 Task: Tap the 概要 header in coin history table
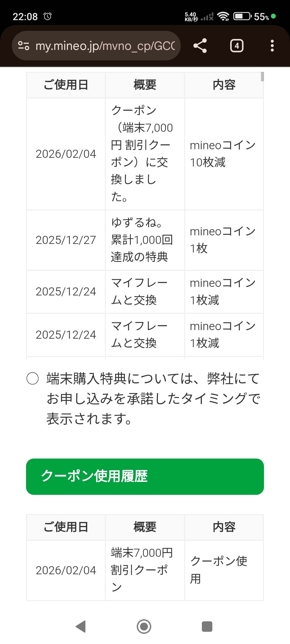(145, 85)
